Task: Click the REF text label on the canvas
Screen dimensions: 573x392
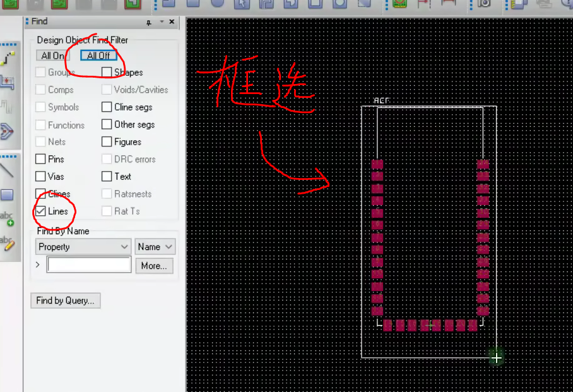Action: (x=382, y=100)
